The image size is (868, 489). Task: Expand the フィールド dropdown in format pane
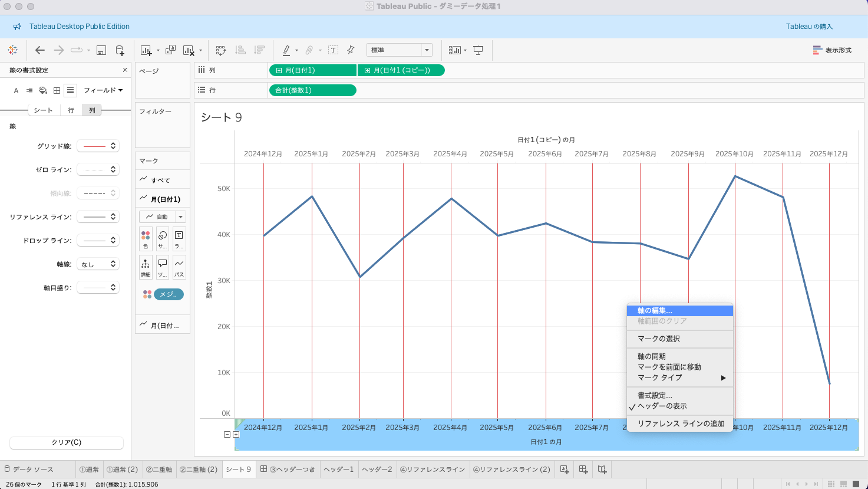pyautogui.click(x=103, y=90)
